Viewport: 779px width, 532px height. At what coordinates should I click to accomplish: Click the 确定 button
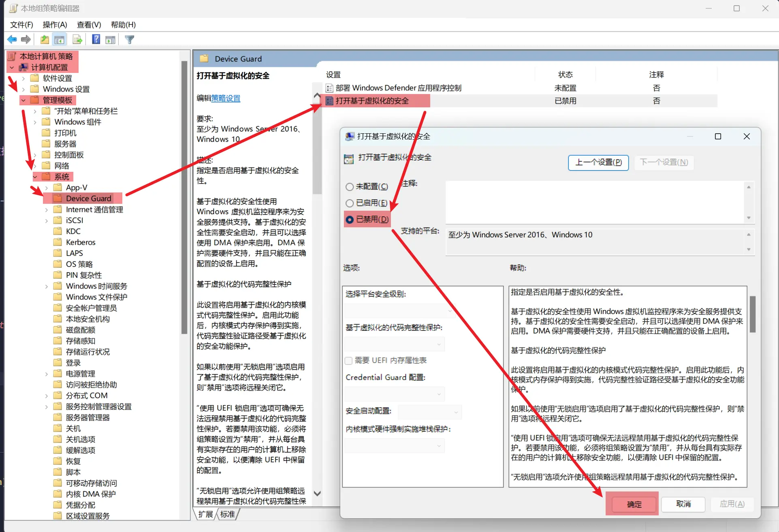coord(634,504)
